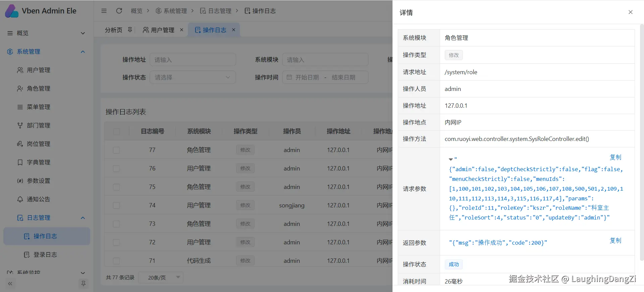Tick the checkbox for log 74

coord(116,205)
